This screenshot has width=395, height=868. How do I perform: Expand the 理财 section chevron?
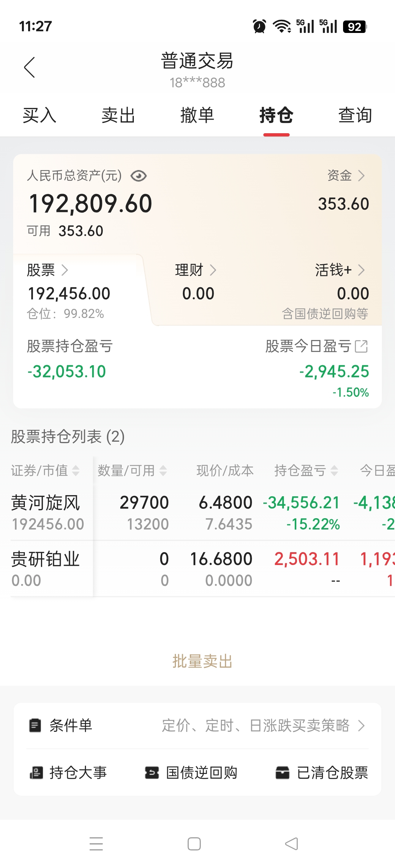pyautogui.click(x=213, y=270)
